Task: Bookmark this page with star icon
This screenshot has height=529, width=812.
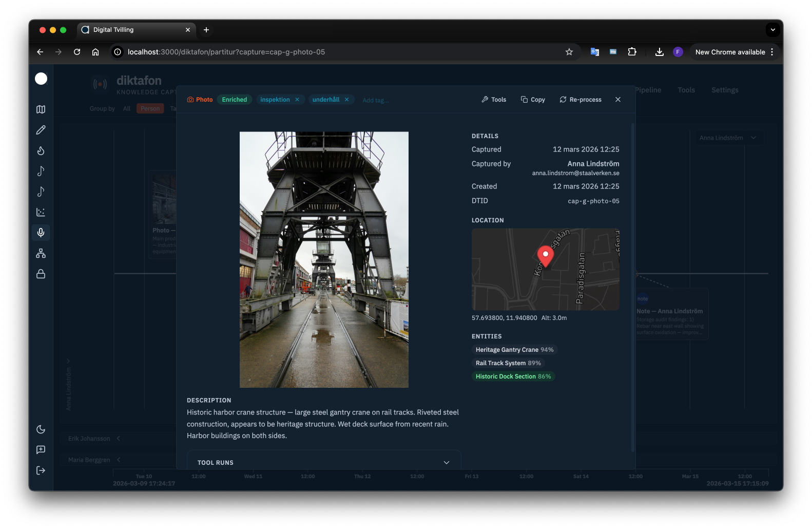Action: (x=569, y=52)
